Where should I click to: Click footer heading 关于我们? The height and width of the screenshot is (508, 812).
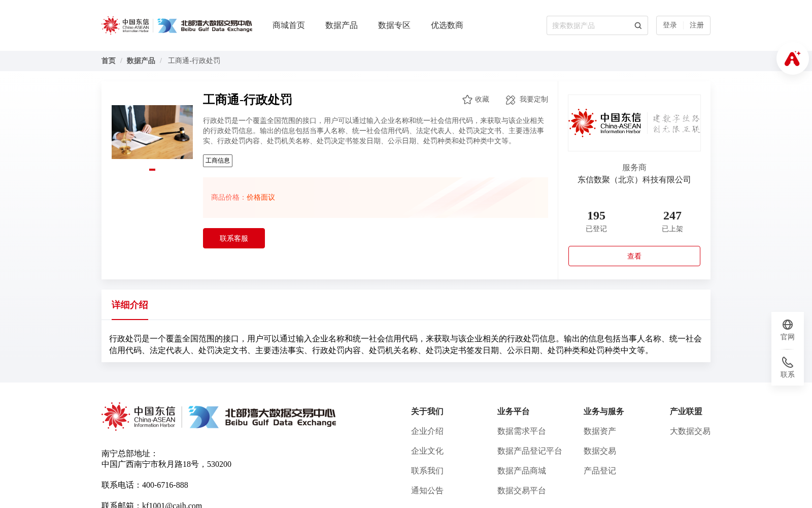(x=427, y=411)
